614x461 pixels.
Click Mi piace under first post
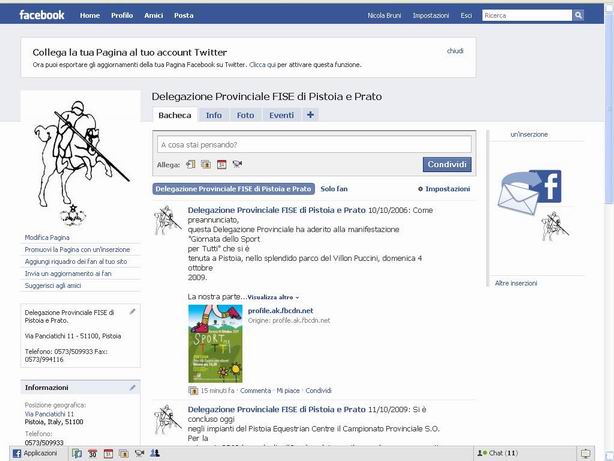288,390
